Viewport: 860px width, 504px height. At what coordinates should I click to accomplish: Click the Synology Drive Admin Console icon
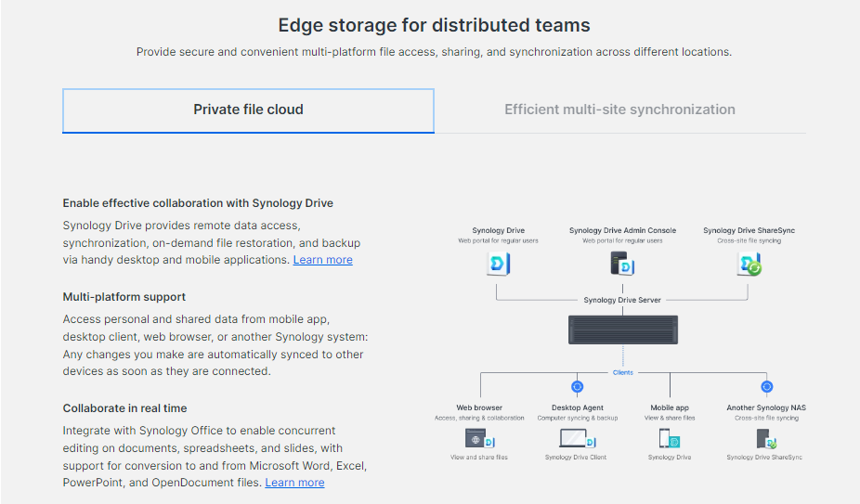pyautogui.click(x=622, y=264)
